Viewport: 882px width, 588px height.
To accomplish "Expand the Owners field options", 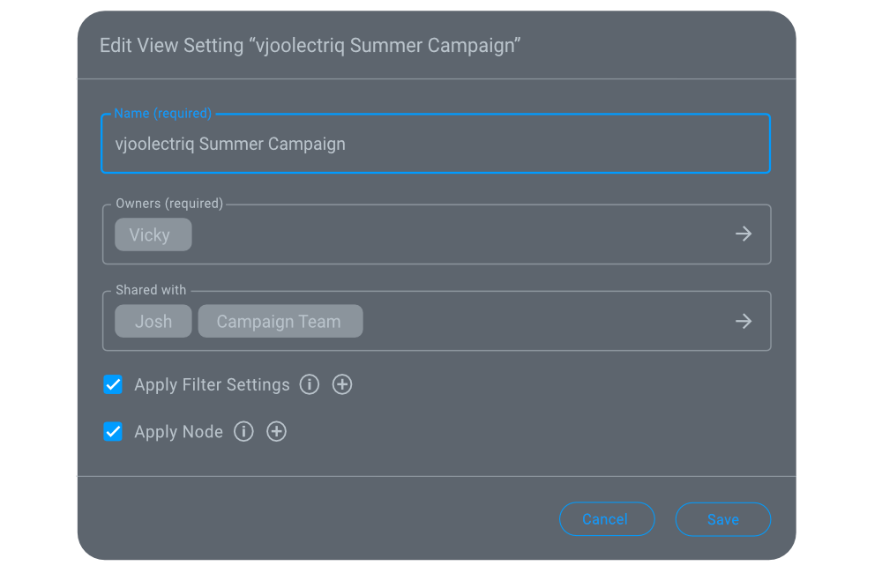I will point(744,234).
